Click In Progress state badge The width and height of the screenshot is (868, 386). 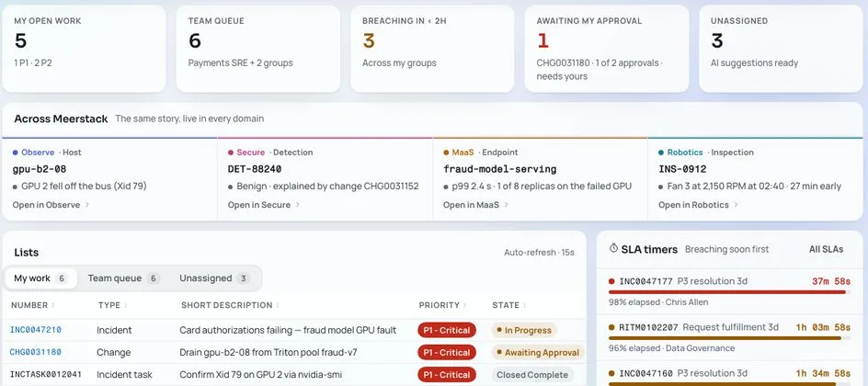[524, 331]
